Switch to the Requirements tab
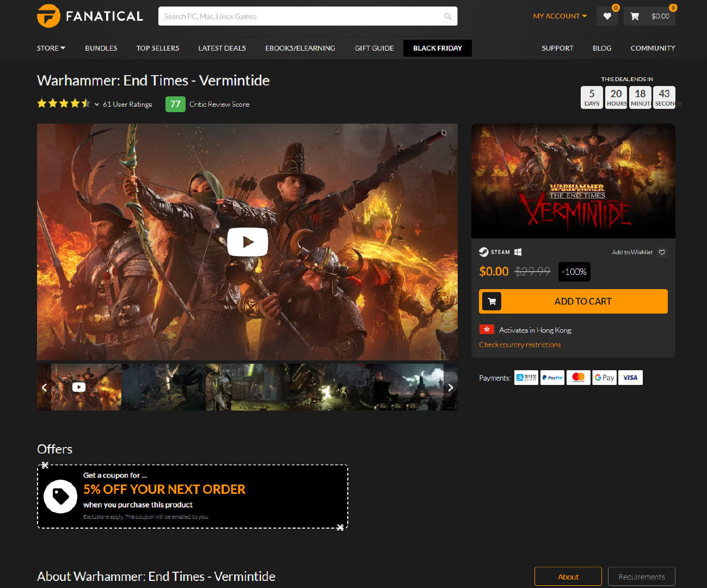The height and width of the screenshot is (588, 707). pos(642,577)
